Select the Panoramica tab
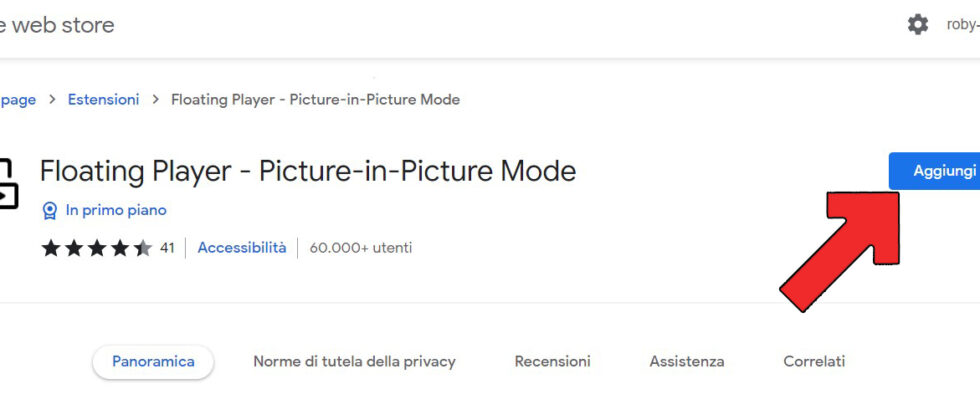Image resolution: width=980 pixels, height=420 pixels. [x=153, y=362]
